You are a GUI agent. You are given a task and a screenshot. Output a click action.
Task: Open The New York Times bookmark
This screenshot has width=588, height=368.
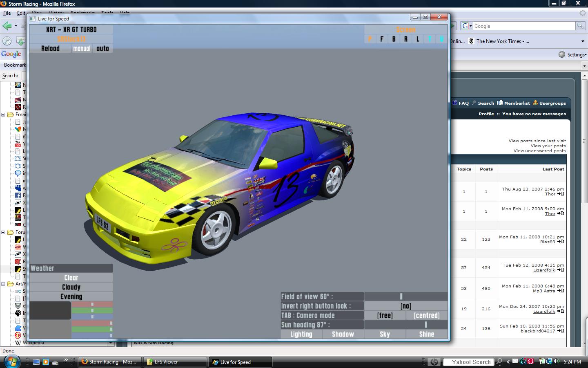pyautogui.click(x=499, y=41)
